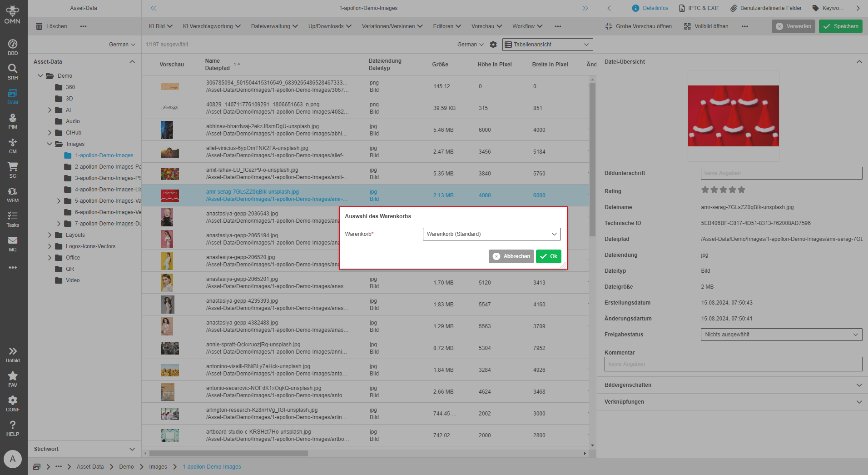Open the Tasks sidebar icon
This screenshot has height=475, width=868.
pos(13,219)
